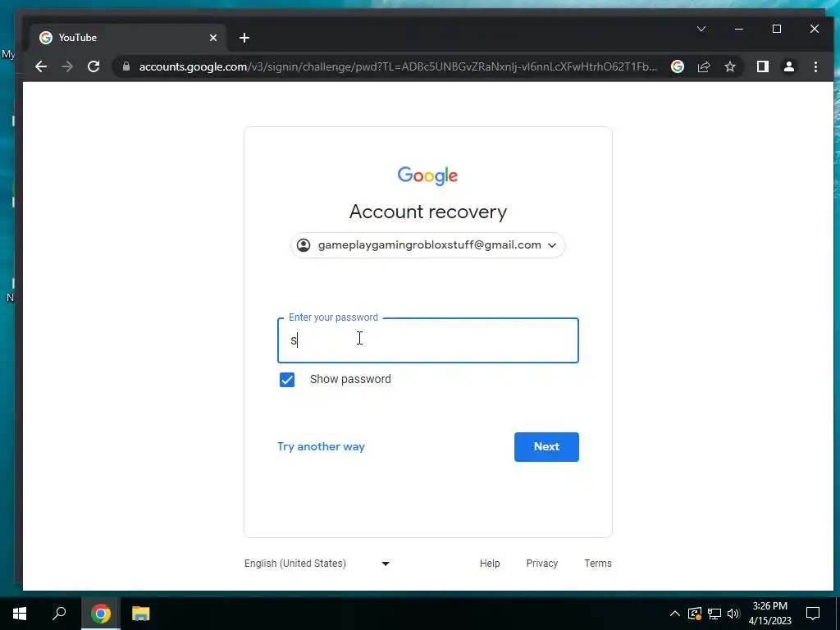Click the browser back arrow
Viewport: 840px width, 630px height.
(x=41, y=66)
